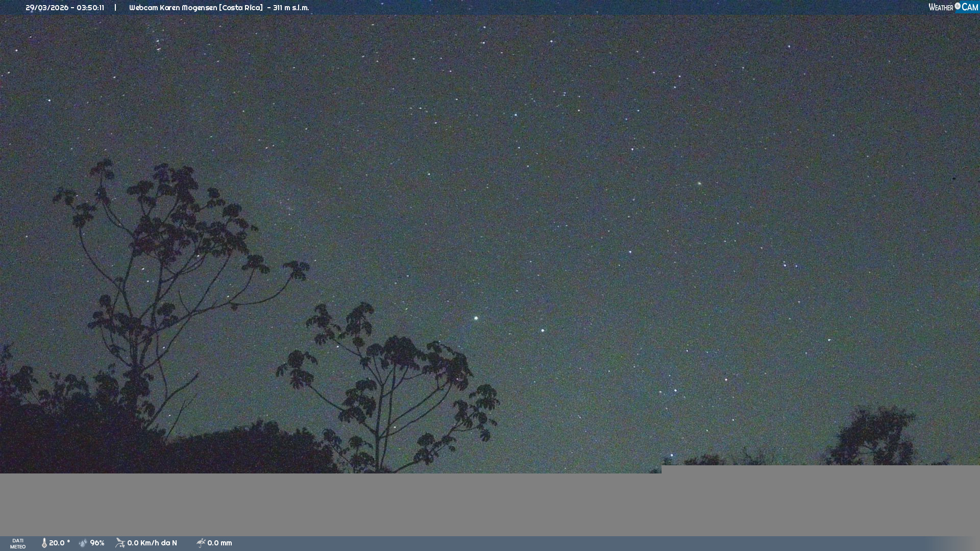Viewport: 980px width, 551px height.
Task: Click the 0.0 Km/h da N wind reading
Action: click(x=152, y=543)
